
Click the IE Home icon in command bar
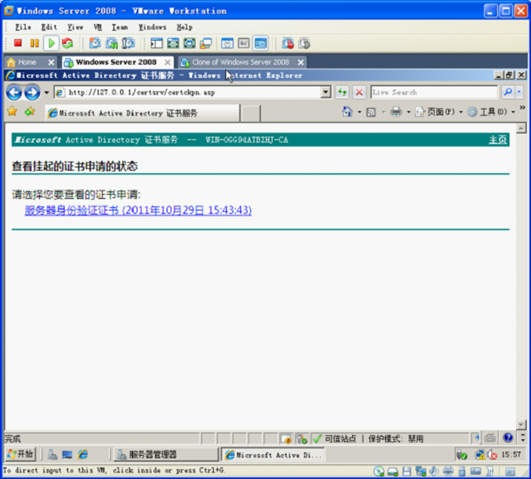click(347, 111)
